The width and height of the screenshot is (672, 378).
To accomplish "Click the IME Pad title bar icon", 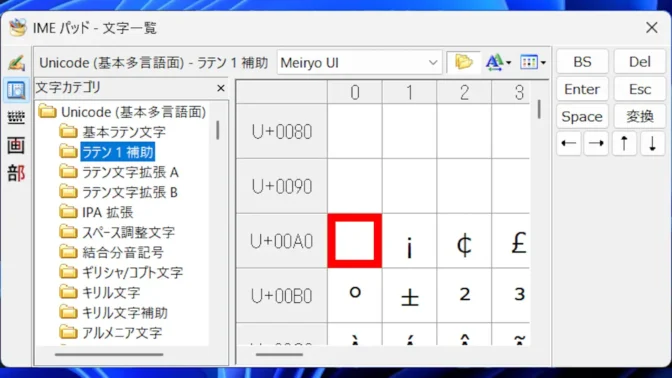I will click(x=18, y=27).
